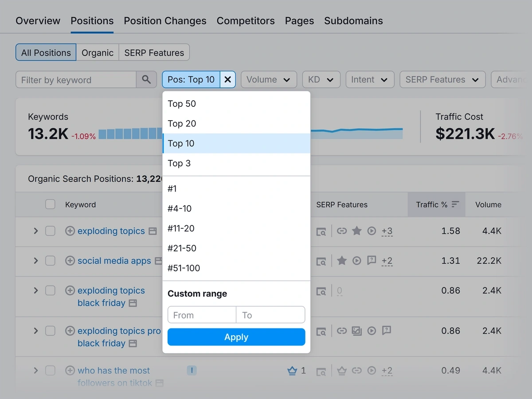Open the SERP Features filter dropdown
The height and width of the screenshot is (399, 532).
(442, 80)
